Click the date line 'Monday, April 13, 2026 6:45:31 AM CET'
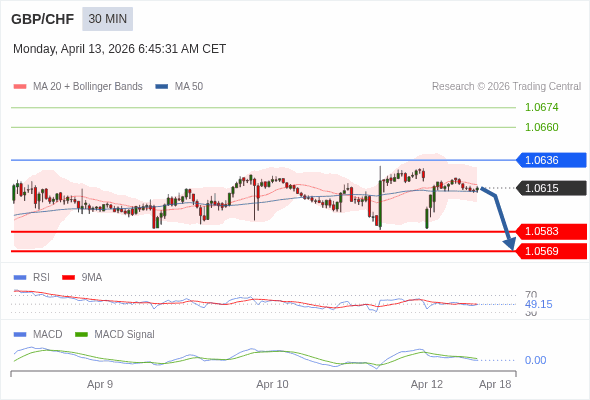 tap(119, 49)
